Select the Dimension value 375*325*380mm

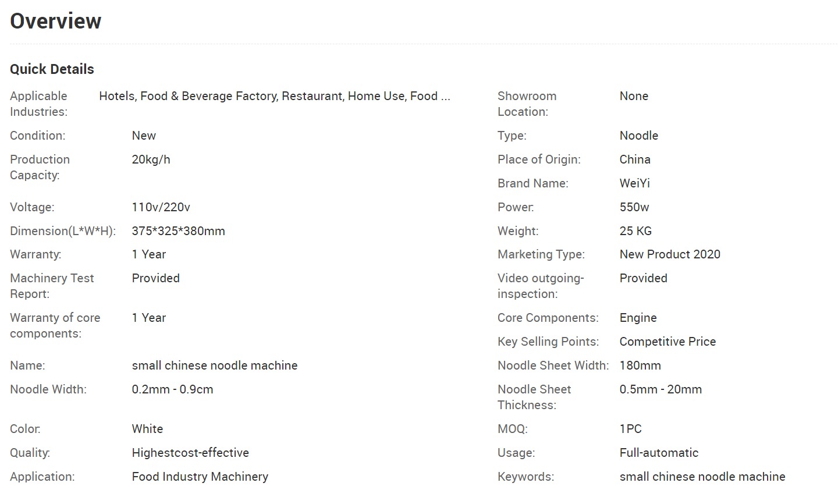pos(178,231)
